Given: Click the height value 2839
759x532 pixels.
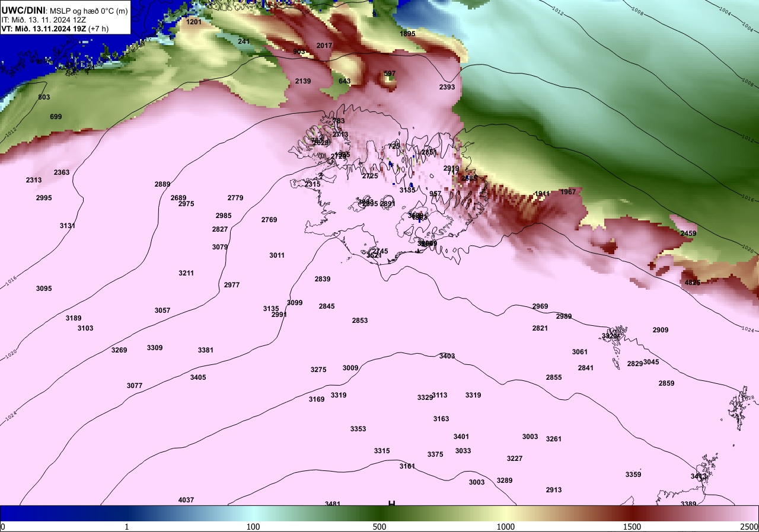Looking at the screenshot, I should [323, 279].
